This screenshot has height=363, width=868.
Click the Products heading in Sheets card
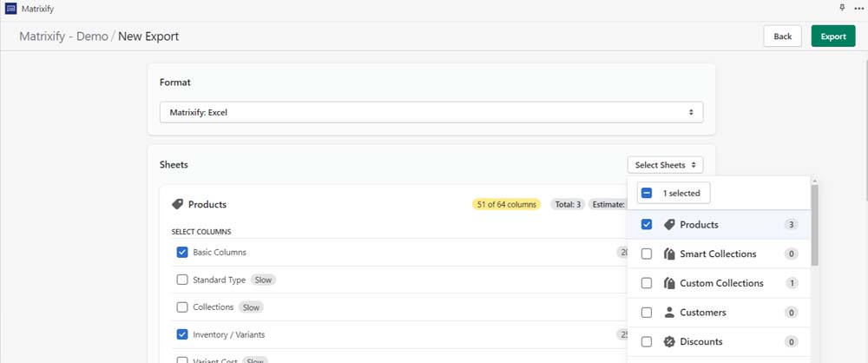tap(207, 204)
